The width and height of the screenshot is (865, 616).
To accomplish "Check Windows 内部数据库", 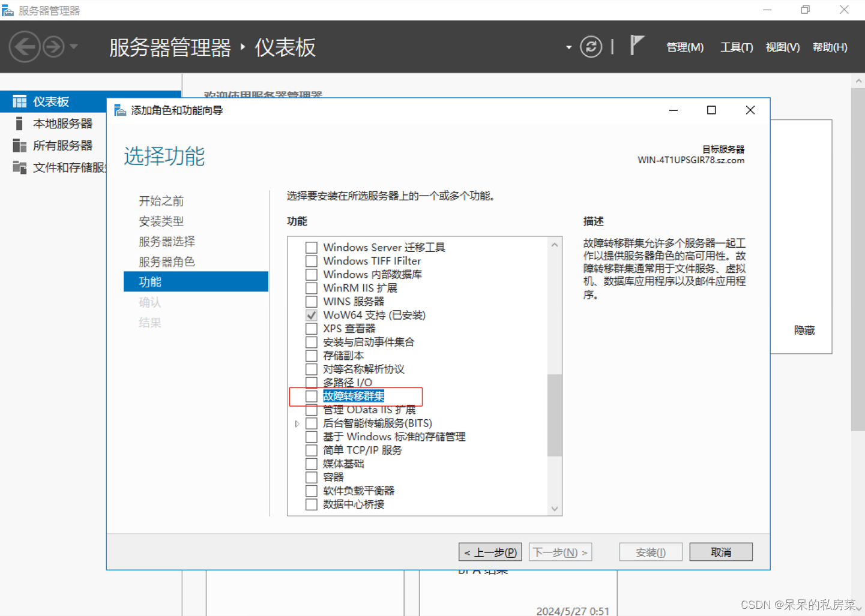I will pyautogui.click(x=311, y=274).
